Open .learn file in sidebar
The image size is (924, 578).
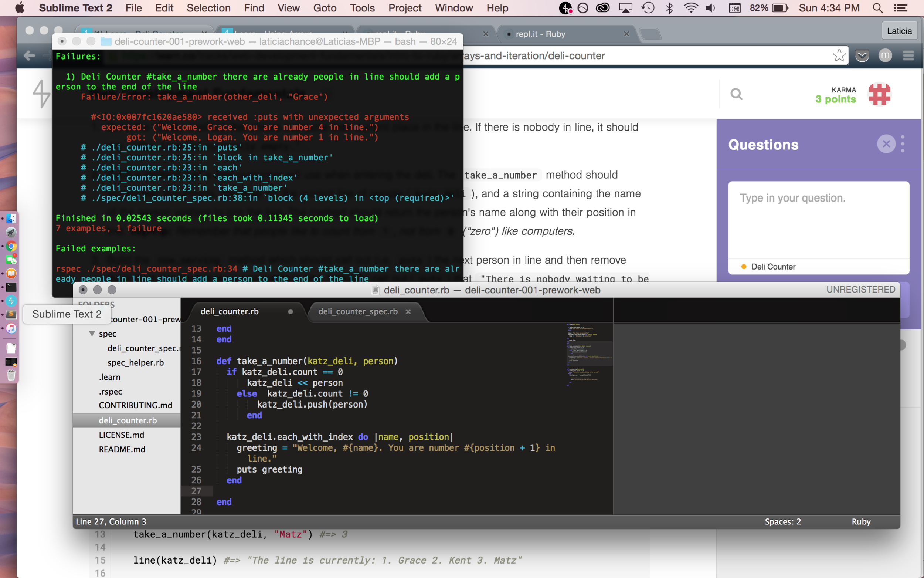click(110, 377)
